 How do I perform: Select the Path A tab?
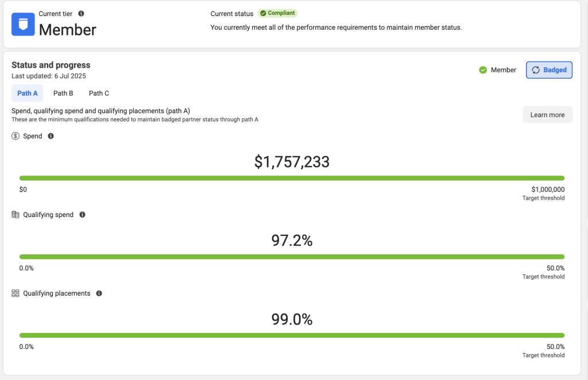28,93
